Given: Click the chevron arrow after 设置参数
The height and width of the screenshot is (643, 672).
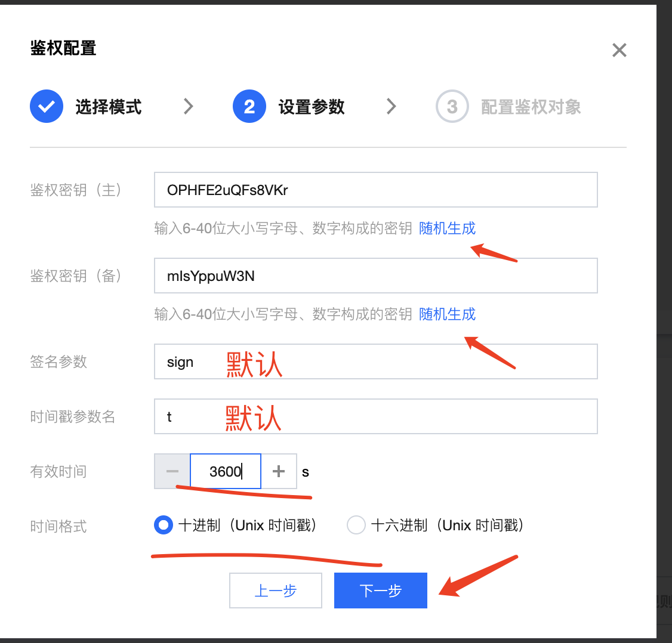Looking at the screenshot, I should coord(392,106).
